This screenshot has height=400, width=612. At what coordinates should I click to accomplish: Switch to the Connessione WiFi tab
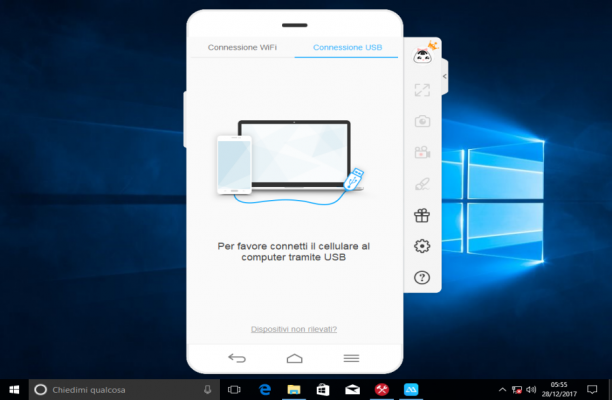242,47
